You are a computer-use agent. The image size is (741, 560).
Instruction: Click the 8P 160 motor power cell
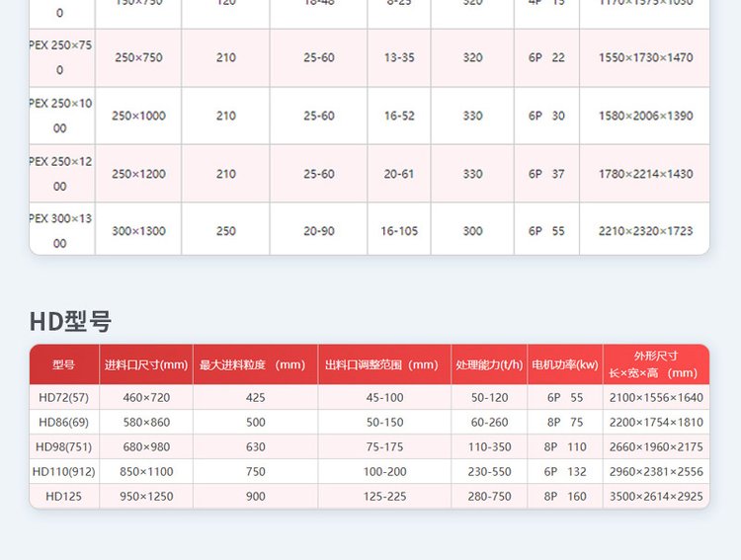pos(564,496)
